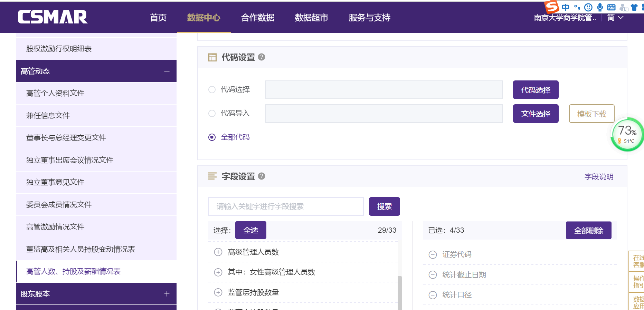Toggle Sogou Chinese/English mode 中

pos(566,7)
